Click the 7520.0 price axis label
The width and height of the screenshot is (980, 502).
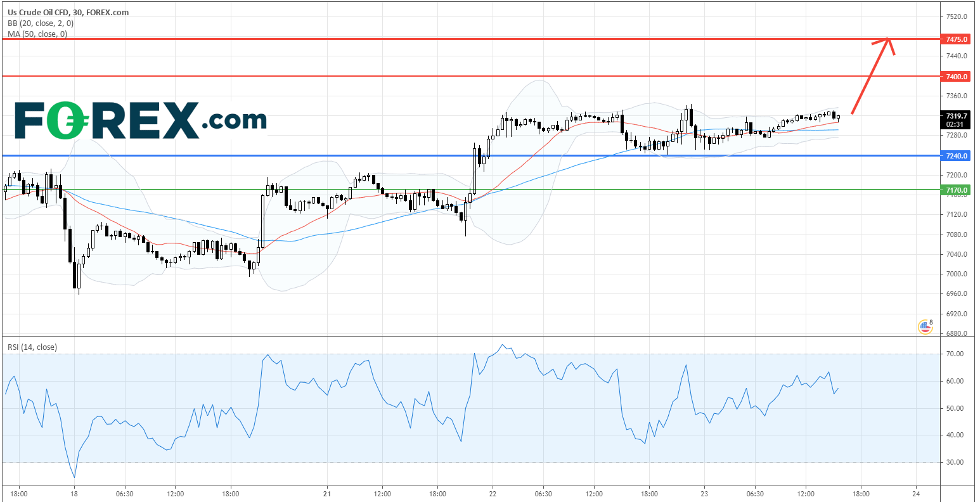pyautogui.click(x=957, y=17)
